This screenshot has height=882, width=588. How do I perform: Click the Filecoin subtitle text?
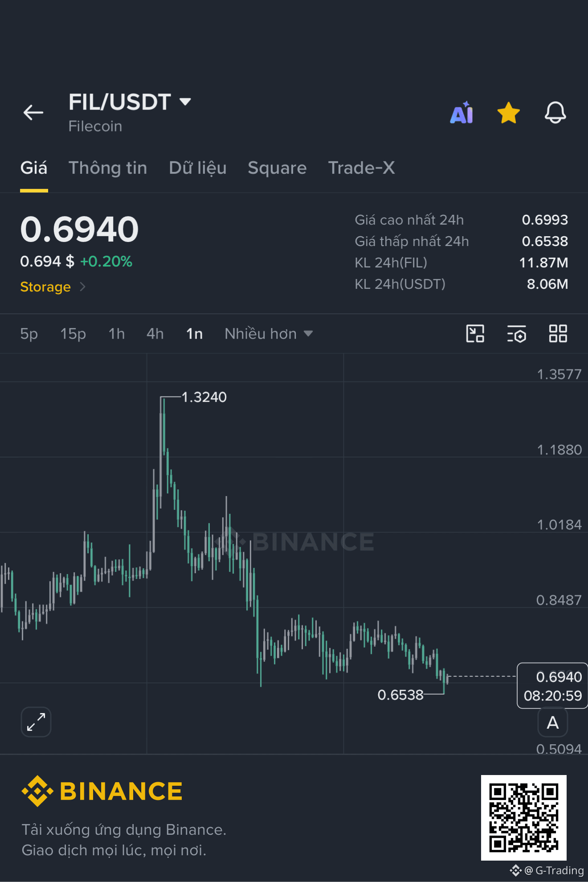[x=95, y=126]
